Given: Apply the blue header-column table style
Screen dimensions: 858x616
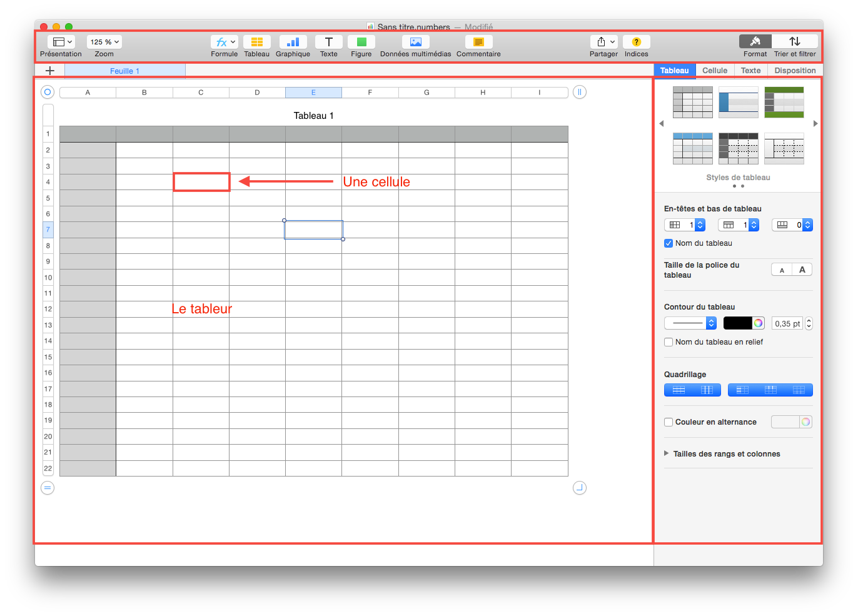Looking at the screenshot, I should pyautogui.click(x=739, y=102).
